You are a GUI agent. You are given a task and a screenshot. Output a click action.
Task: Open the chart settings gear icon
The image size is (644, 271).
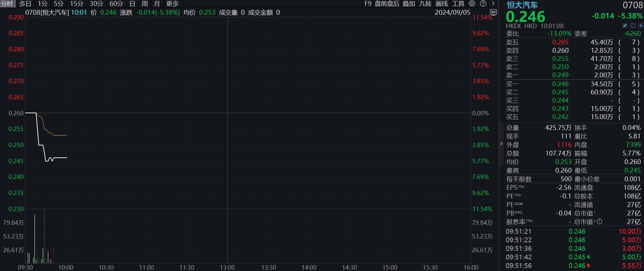tap(472, 4)
